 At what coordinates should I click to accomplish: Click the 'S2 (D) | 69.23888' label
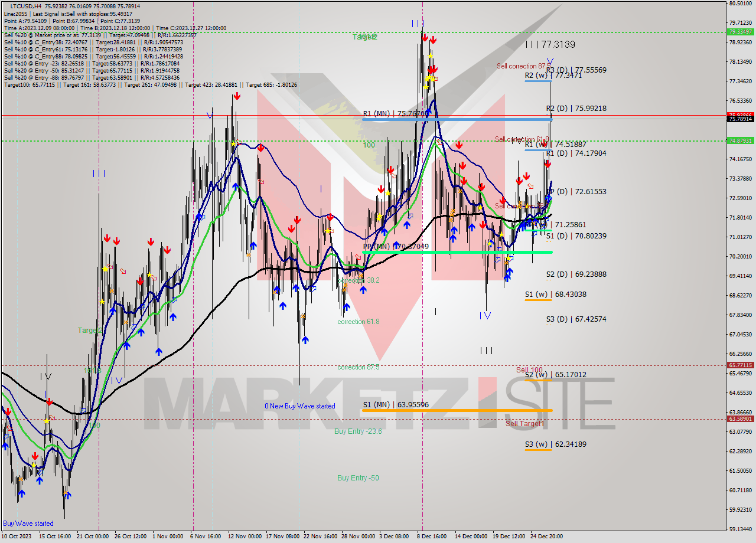click(x=576, y=274)
